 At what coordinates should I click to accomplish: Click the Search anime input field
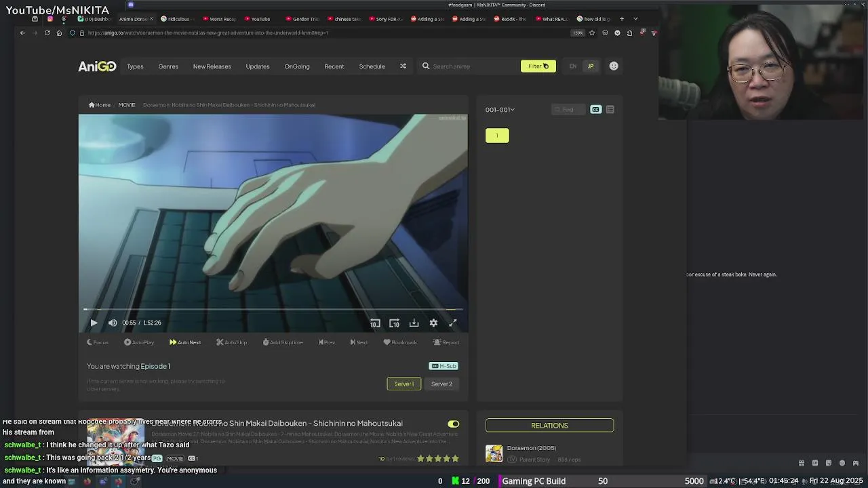click(x=468, y=66)
